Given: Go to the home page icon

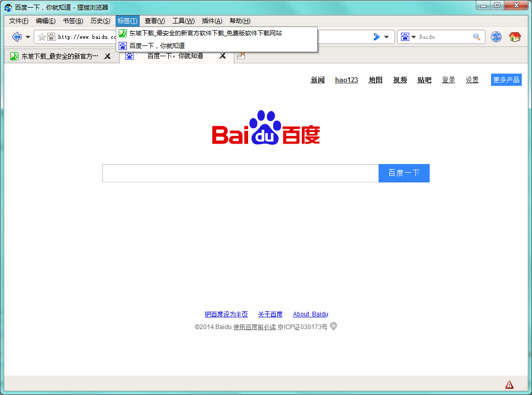Looking at the screenshot, I should click(x=515, y=37).
